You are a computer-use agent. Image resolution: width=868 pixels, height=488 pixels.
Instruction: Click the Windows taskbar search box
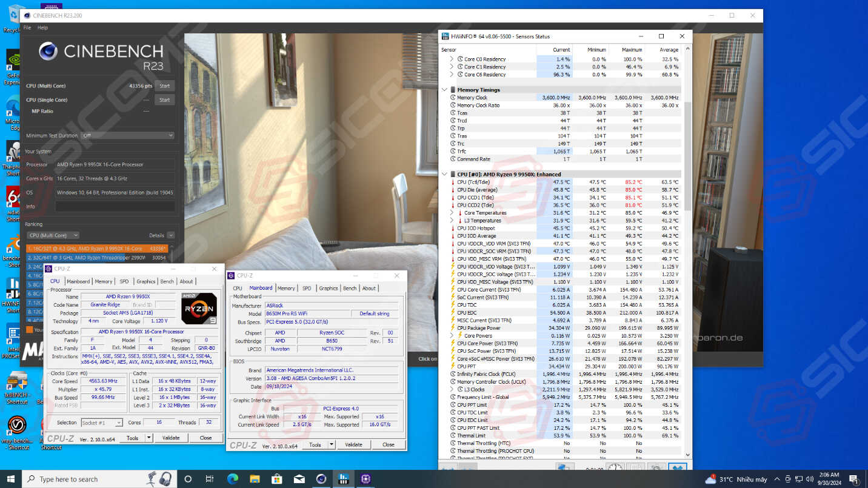pos(91,479)
